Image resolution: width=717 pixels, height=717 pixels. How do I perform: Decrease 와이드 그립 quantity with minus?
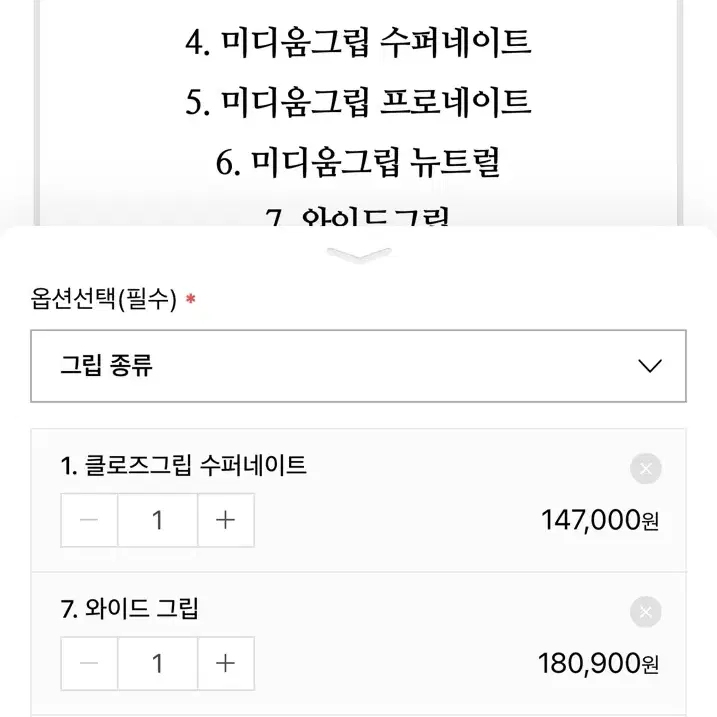point(89,663)
